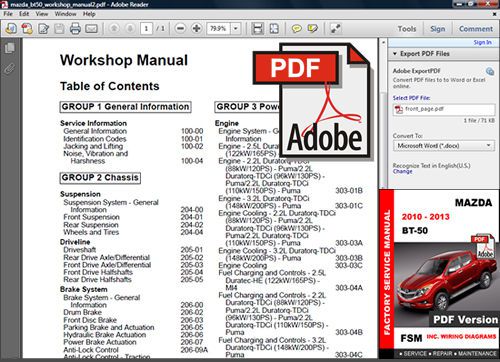
Task: Collapse the Export PDF Files section
Action: tap(395, 53)
